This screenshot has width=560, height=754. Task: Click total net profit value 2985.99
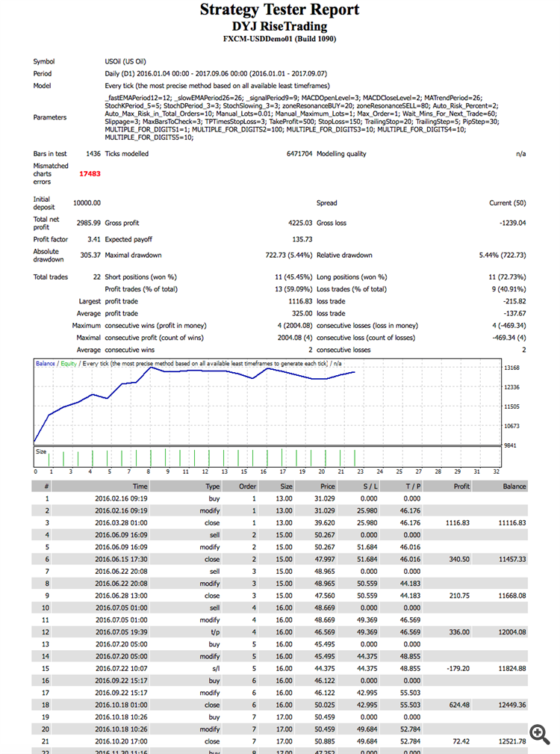coord(89,223)
